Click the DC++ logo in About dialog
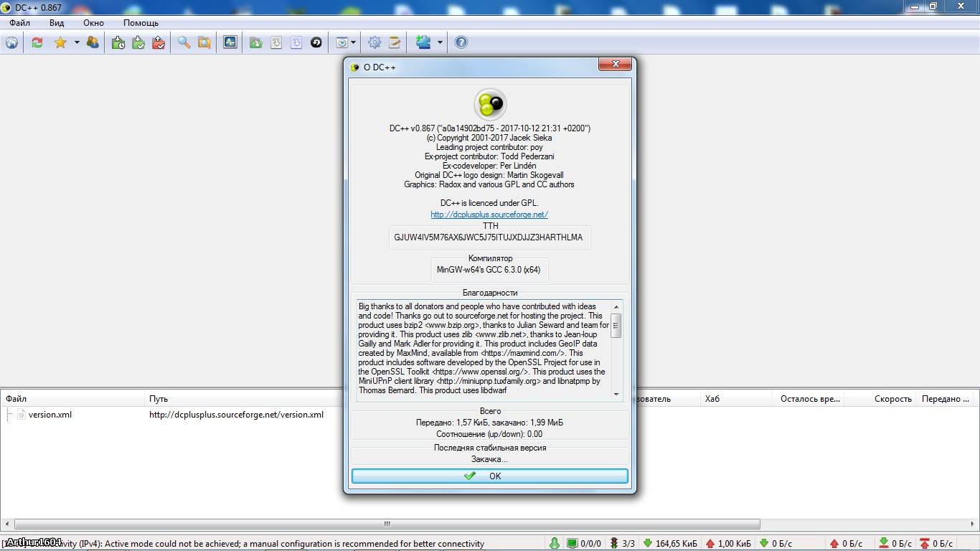 coord(490,105)
